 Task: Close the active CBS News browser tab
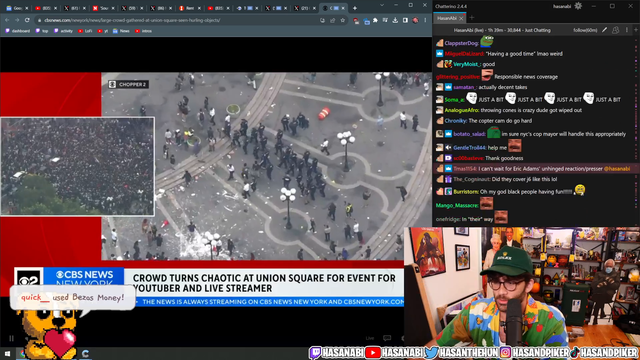point(343,8)
